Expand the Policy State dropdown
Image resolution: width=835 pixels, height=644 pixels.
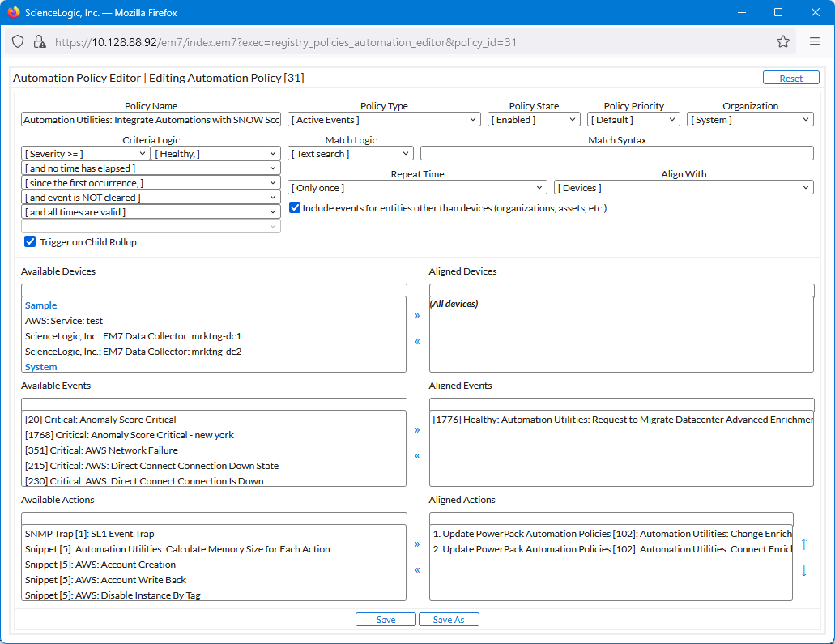(534, 120)
